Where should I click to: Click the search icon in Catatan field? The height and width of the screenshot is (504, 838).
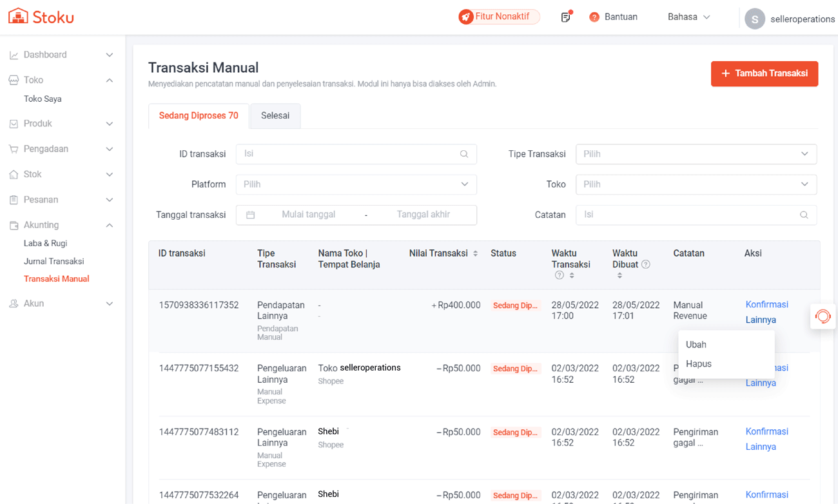tap(804, 215)
